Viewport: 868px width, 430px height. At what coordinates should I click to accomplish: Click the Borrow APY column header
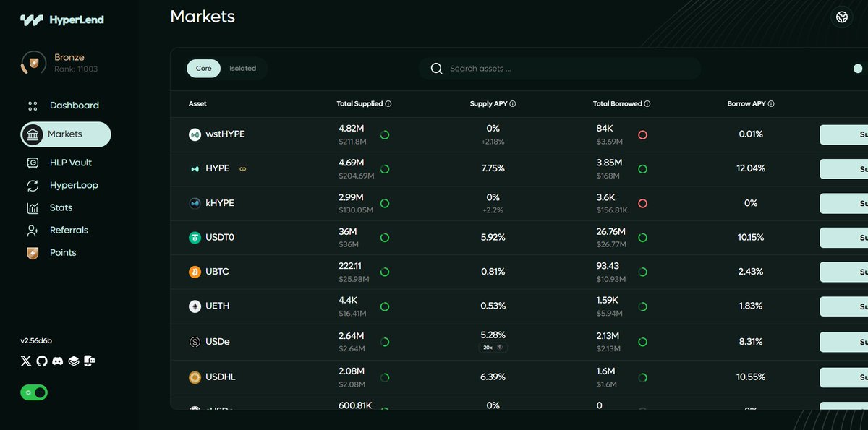pyautogui.click(x=746, y=104)
